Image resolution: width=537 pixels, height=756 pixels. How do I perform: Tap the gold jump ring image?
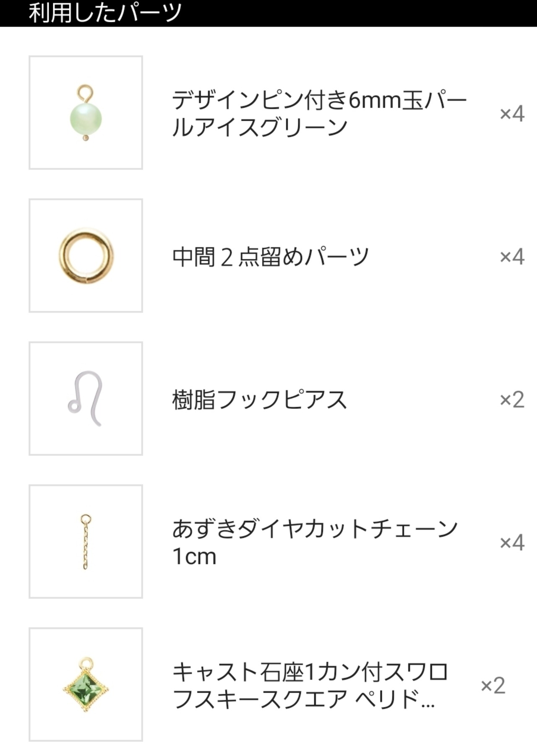86,255
